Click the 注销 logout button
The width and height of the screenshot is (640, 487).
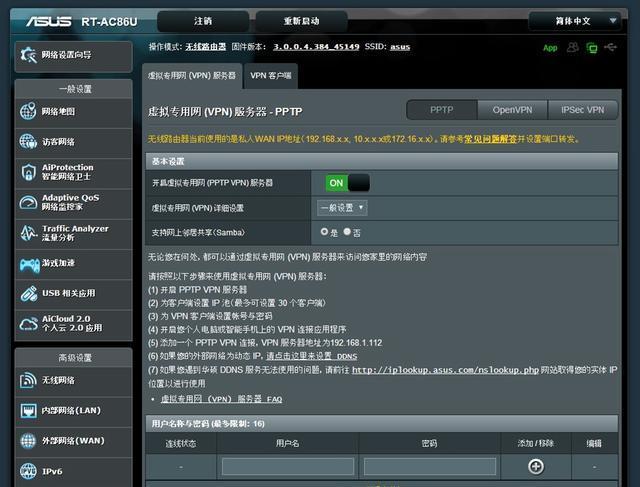(203, 21)
